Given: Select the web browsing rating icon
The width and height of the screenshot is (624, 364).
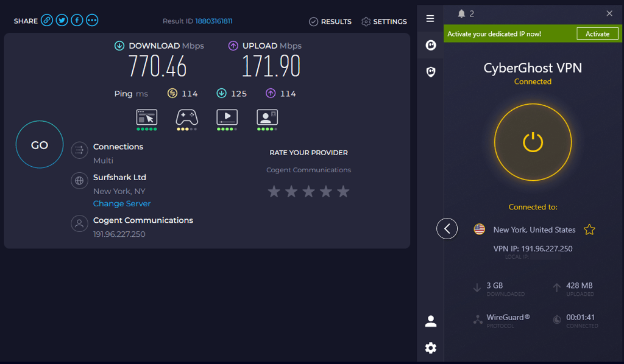Looking at the screenshot, I should click(147, 119).
